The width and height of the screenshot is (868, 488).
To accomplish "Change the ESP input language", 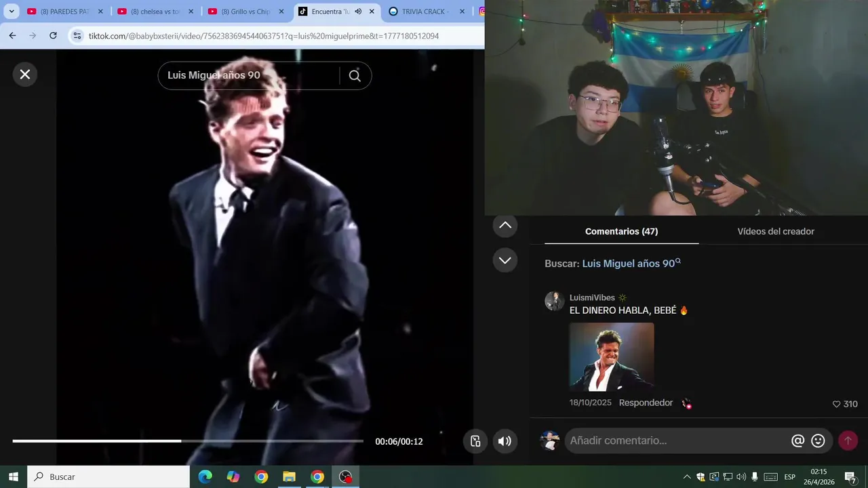I will tap(790, 476).
